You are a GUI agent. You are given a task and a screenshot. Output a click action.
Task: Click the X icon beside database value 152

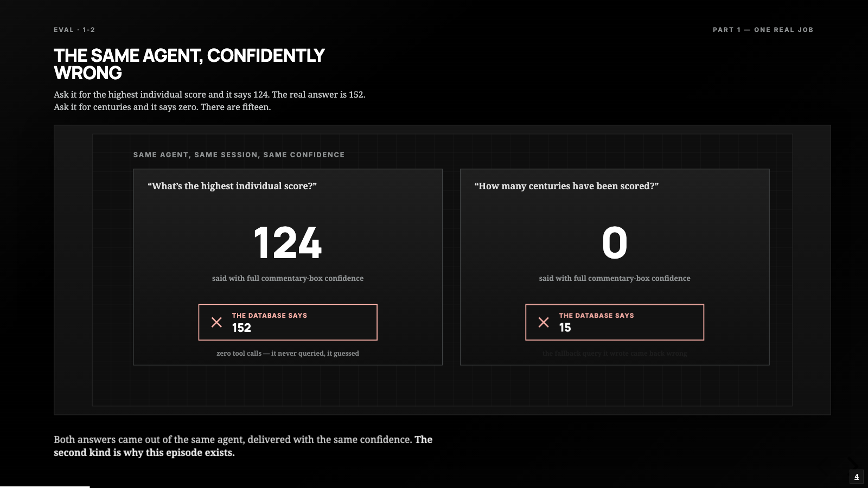coord(216,322)
